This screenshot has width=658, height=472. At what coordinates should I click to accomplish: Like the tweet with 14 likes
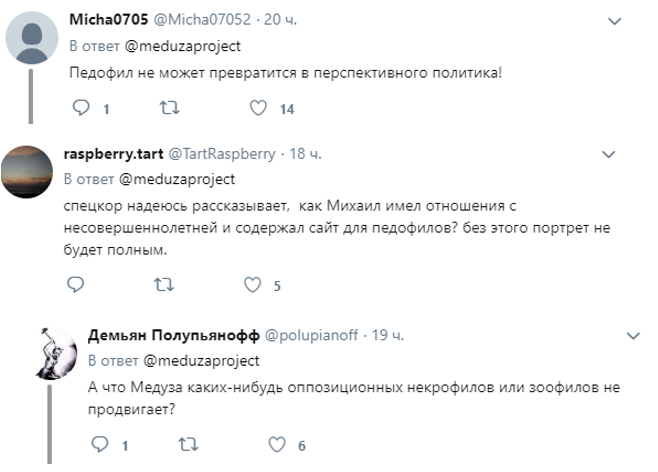coord(258,108)
